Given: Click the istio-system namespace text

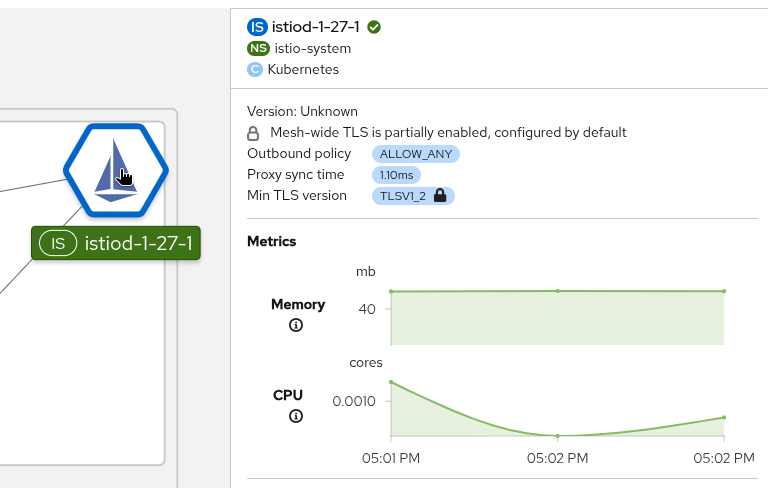Looking at the screenshot, I should pyautogui.click(x=311, y=48).
